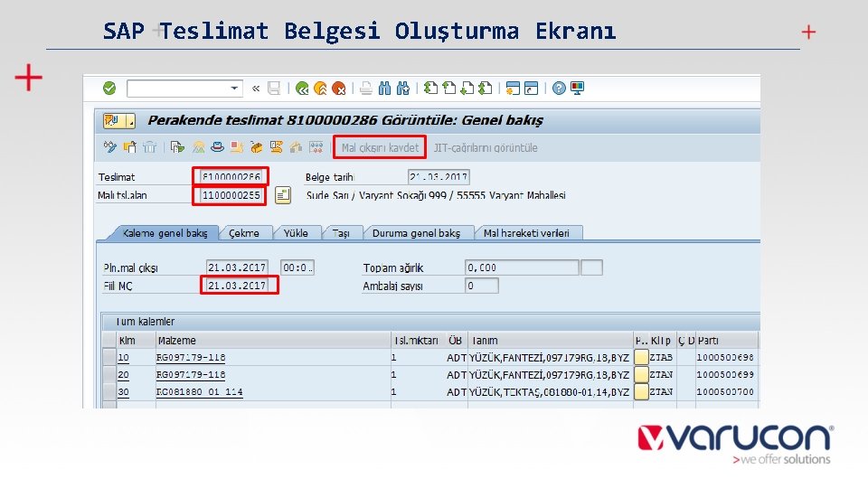
Task: Click yellow batch box in row 30
Action: (641, 391)
